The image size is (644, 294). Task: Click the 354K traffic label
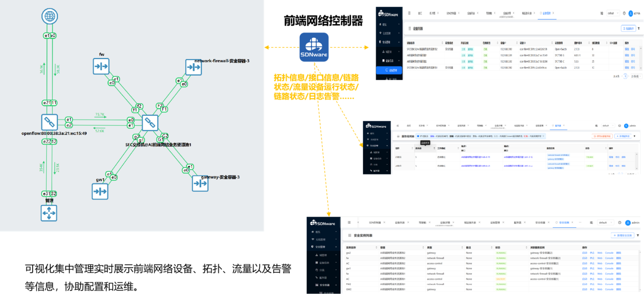tap(42, 167)
